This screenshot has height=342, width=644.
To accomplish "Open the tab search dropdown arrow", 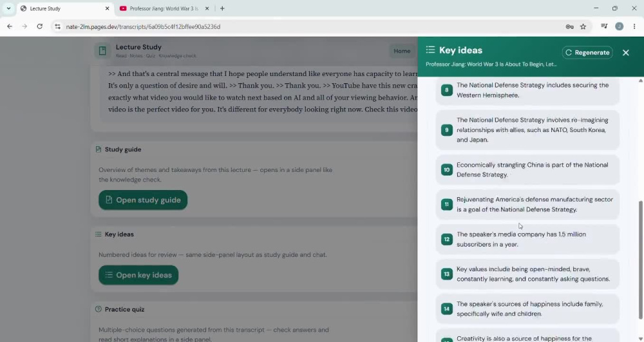I will (x=8, y=8).
